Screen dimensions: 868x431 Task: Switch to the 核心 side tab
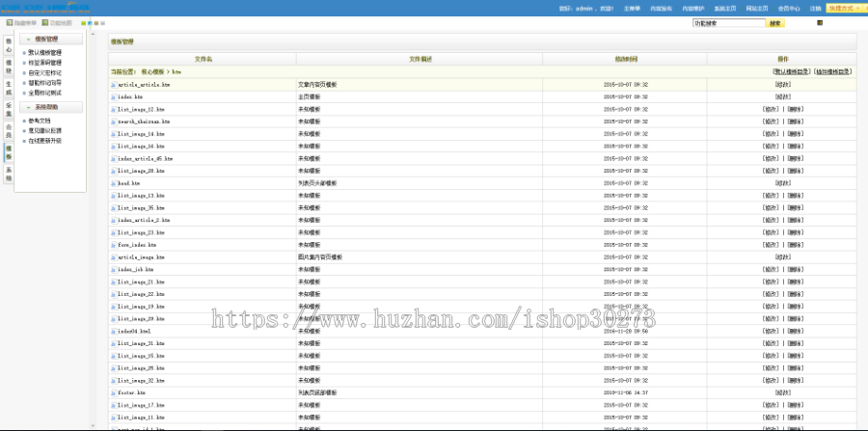pyautogui.click(x=9, y=45)
